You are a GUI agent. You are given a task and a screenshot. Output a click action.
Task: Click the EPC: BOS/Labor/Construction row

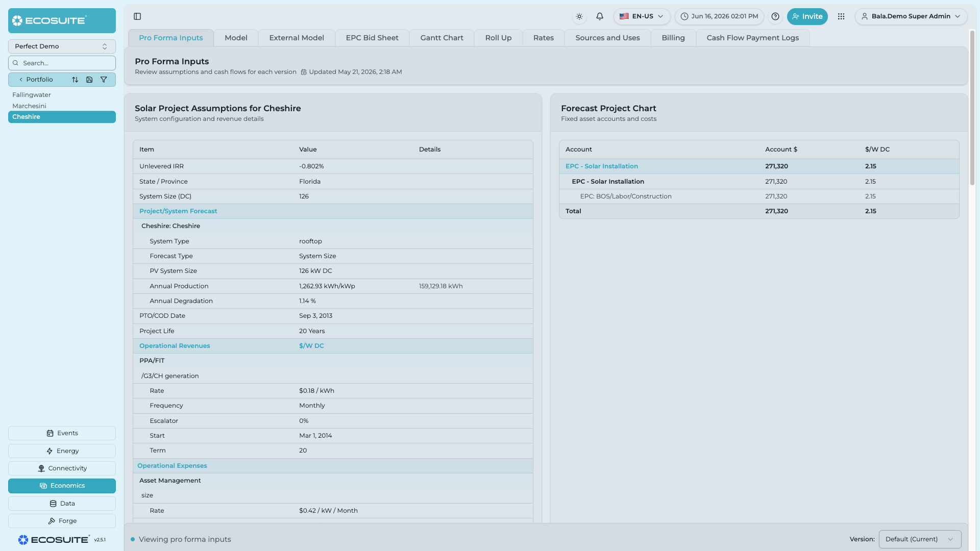[x=759, y=196]
